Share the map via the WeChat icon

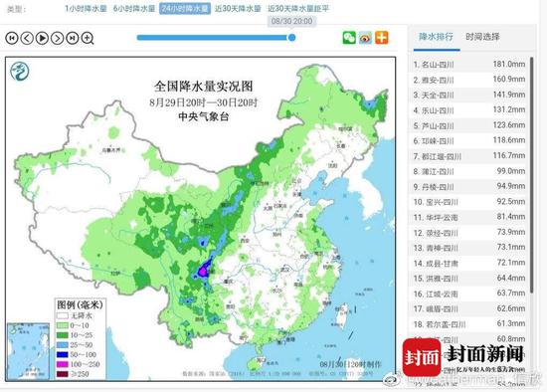(x=349, y=38)
